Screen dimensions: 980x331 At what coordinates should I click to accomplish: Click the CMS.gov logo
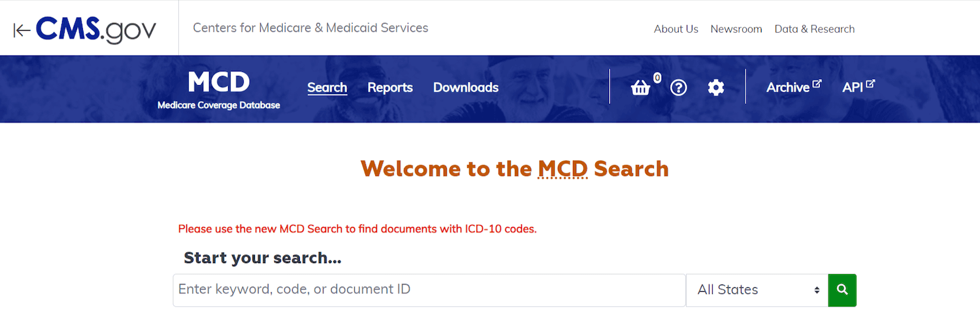click(x=96, y=29)
